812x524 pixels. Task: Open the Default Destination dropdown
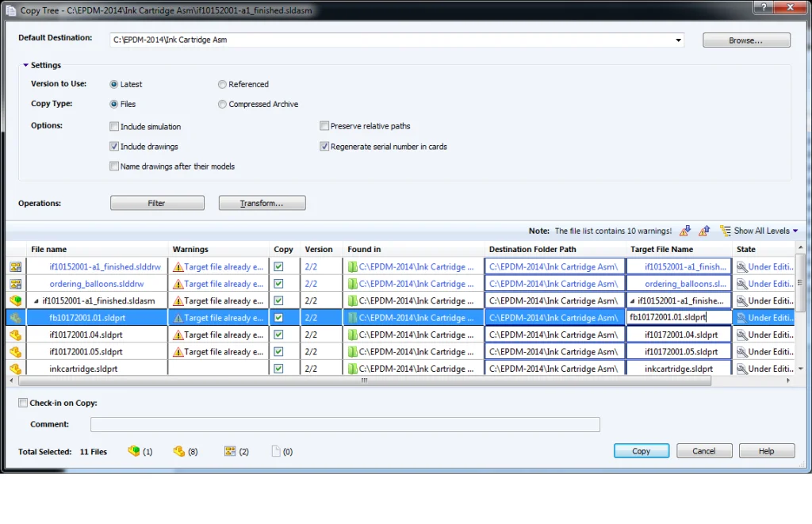click(678, 39)
